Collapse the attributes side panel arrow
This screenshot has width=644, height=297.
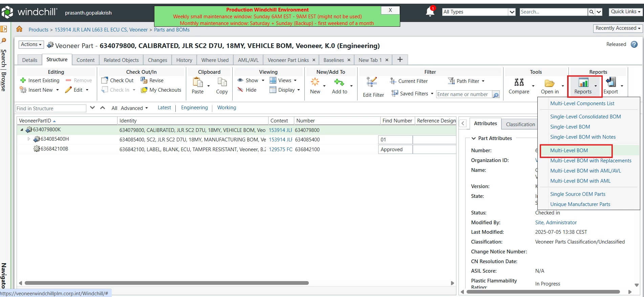point(463,123)
